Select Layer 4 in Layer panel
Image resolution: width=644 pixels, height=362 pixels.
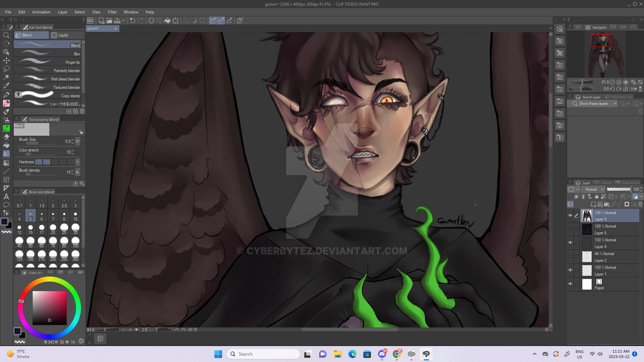pyautogui.click(x=610, y=243)
